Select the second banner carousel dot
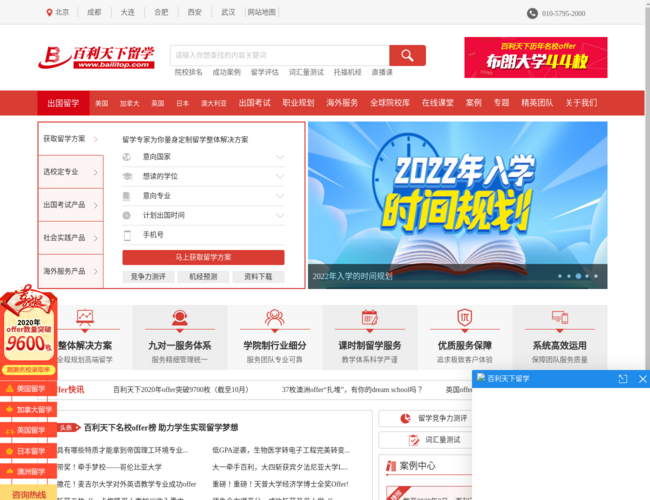650x500 pixels. 569,276
